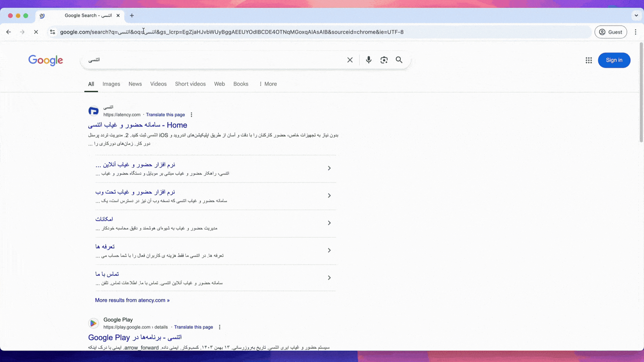Expand chevron for the امکانات row
This screenshot has width=644, height=362.
[x=329, y=223]
